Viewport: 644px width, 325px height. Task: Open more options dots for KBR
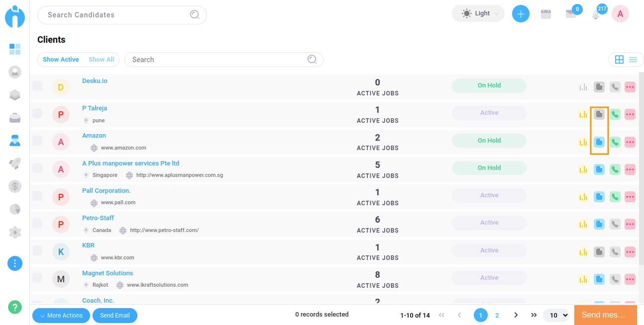click(630, 252)
